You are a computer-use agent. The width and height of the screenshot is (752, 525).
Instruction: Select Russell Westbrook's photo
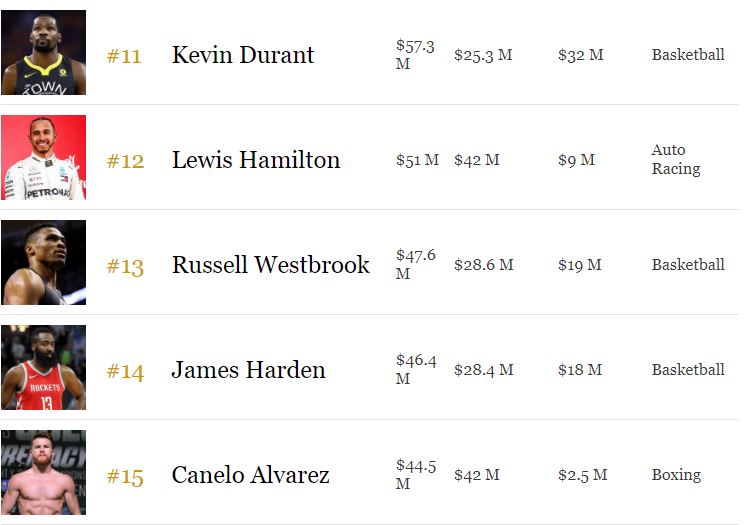tap(43, 262)
